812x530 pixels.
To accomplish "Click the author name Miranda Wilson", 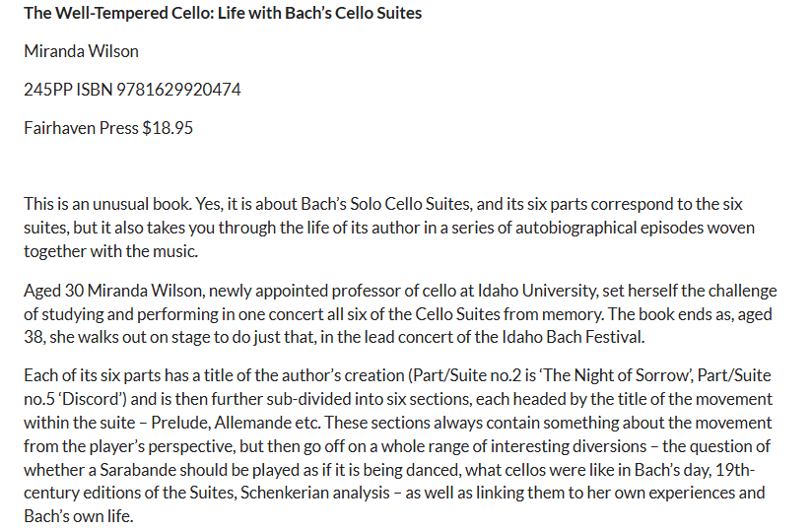I will (81, 51).
